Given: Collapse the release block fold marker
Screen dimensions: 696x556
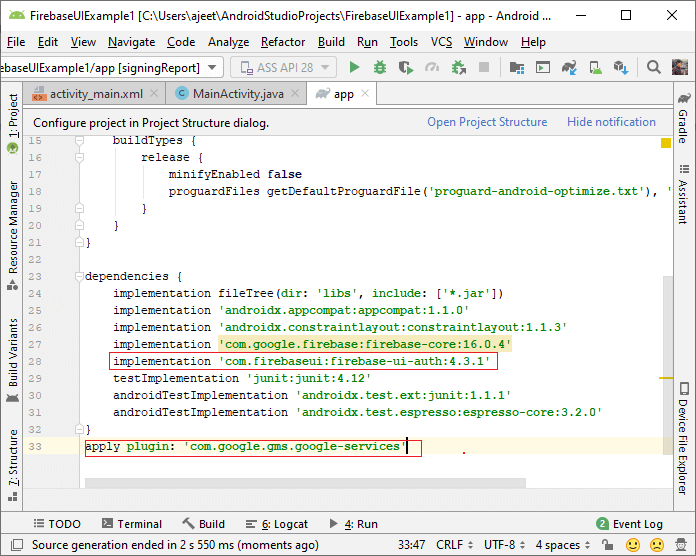Looking at the screenshot, I should point(79,157).
